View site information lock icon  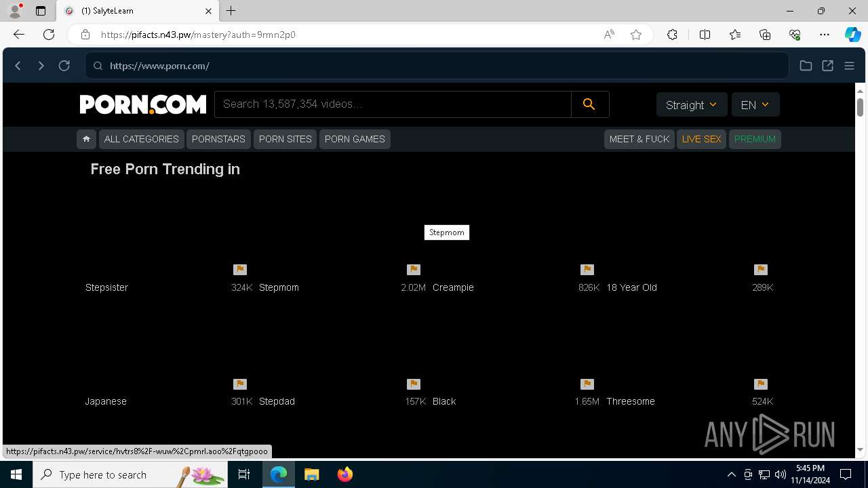click(85, 35)
